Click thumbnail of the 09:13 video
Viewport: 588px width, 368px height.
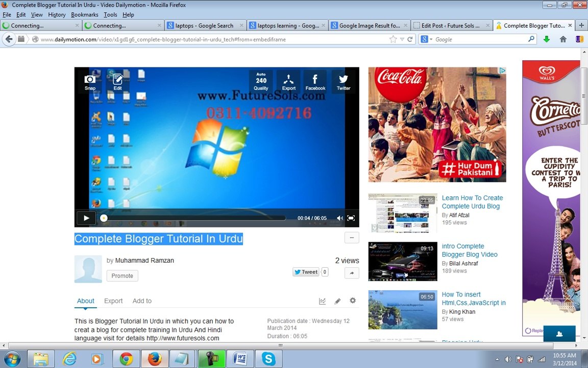tap(403, 261)
